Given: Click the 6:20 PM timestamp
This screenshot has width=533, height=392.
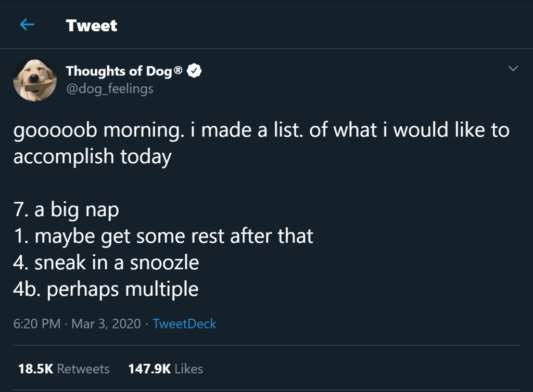Looking at the screenshot, I should pyautogui.click(x=36, y=324).
